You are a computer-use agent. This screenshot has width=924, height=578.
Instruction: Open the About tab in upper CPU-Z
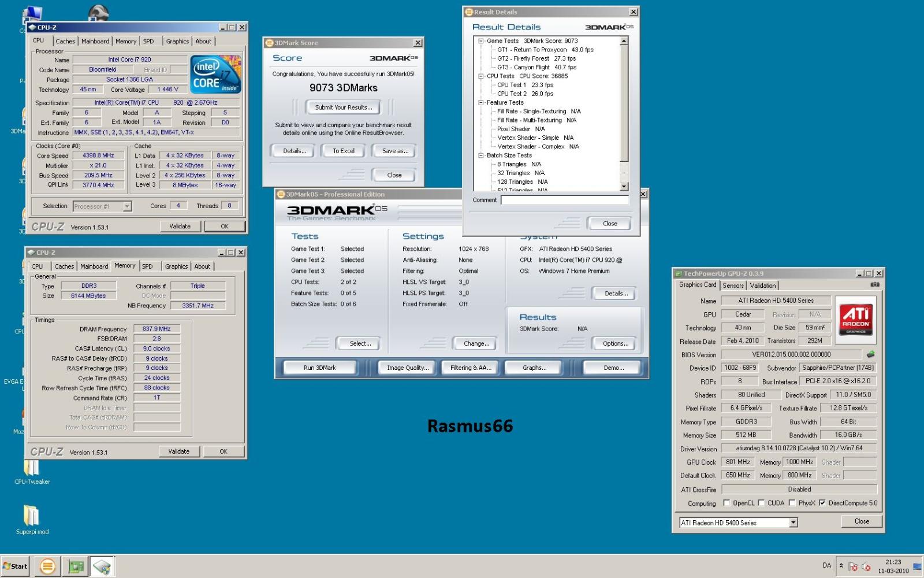(x=203, y=42)
